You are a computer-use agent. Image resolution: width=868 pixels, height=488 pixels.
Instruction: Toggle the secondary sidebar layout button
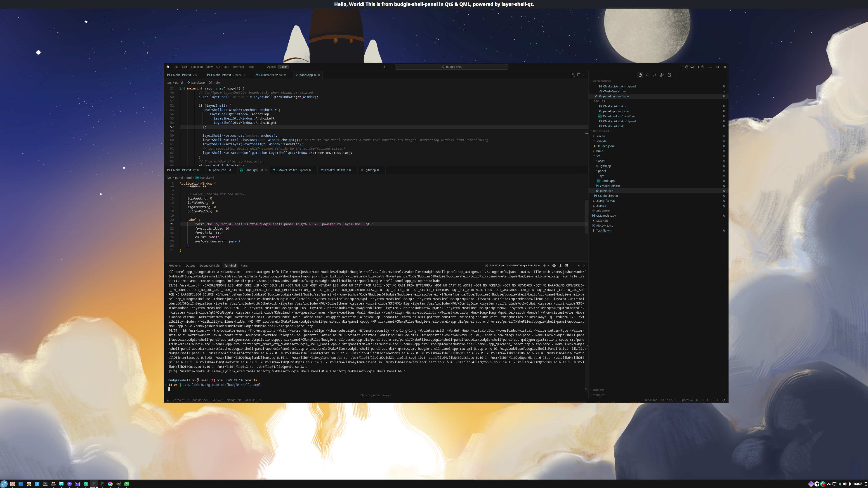[698, 67]
